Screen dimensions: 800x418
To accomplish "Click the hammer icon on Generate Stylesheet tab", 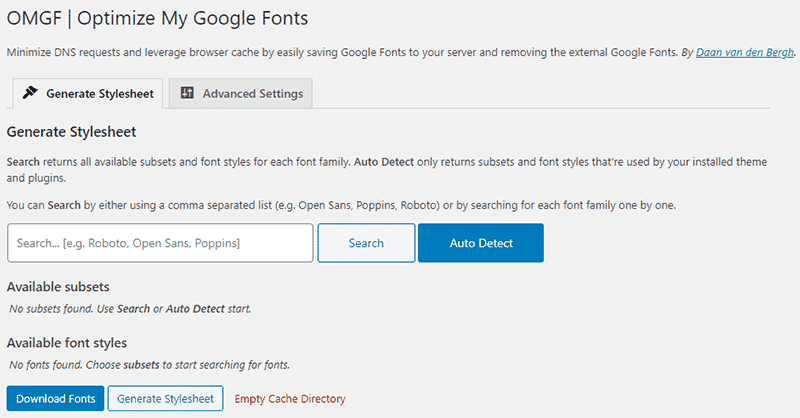I will click(30, 93).
